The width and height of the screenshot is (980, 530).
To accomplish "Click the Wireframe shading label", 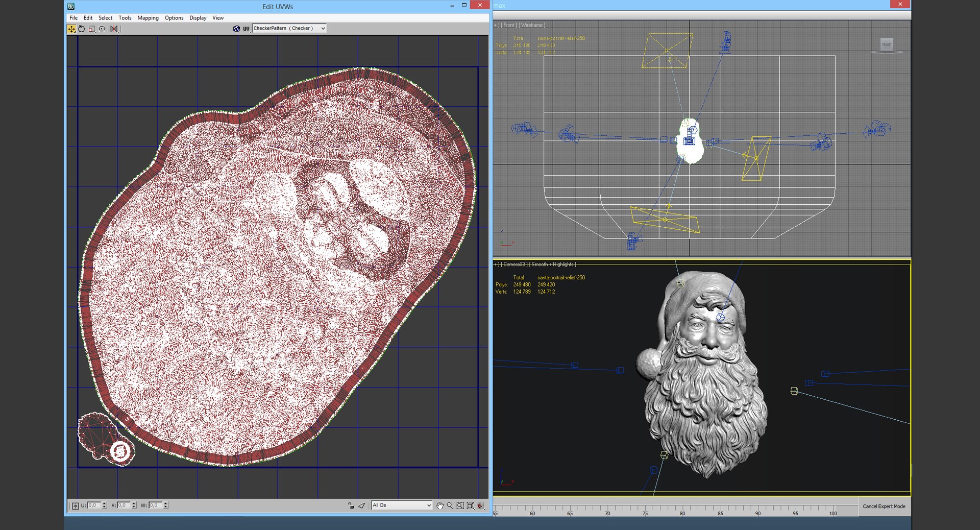I will point(532,25).
